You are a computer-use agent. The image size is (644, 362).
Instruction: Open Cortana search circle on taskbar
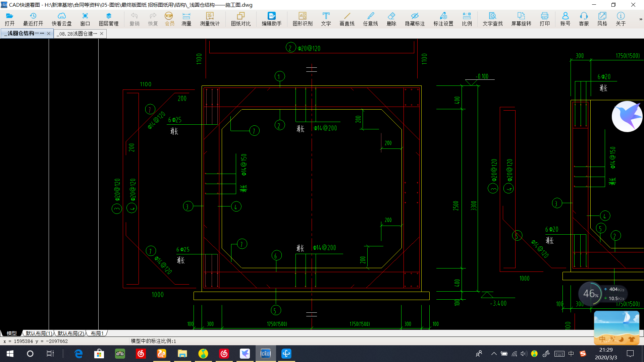(x=30, y=354)
